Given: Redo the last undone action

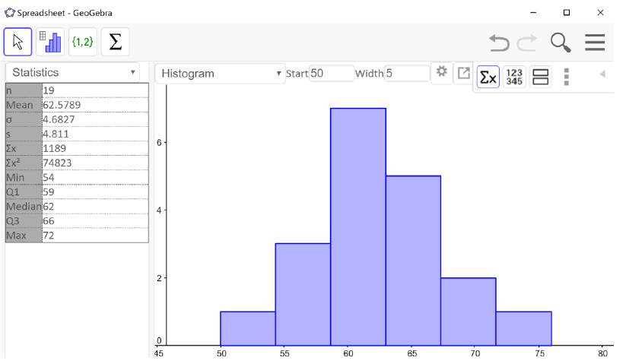Looking at the screenshot, I should 527,43.
